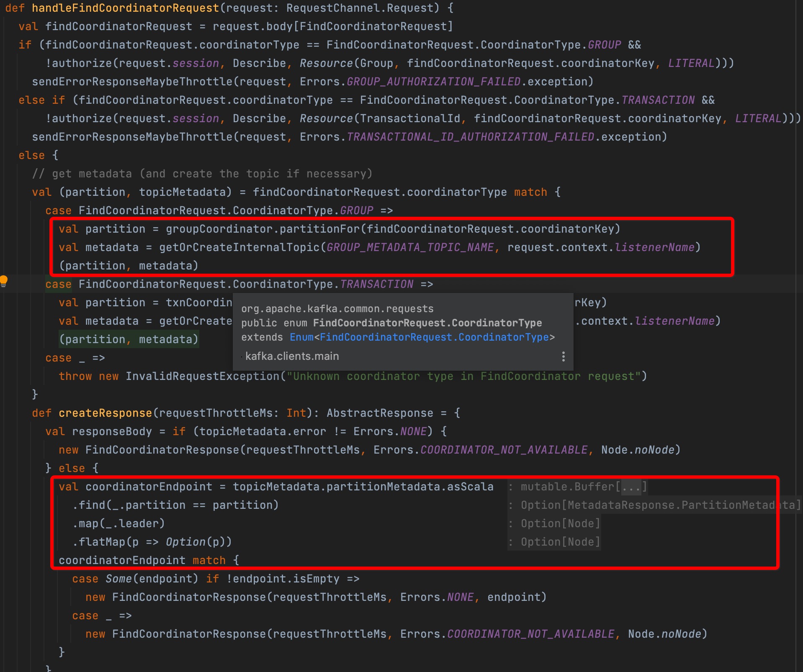Click the kafka.clients.main module label
The image size is (803, 672).
[x=292, y=357]
